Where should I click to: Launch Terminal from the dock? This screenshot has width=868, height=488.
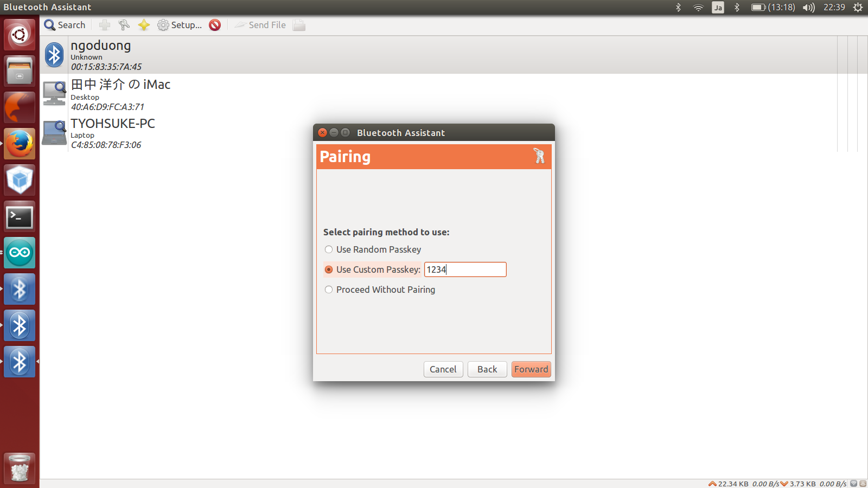click(x=20, y=217)
